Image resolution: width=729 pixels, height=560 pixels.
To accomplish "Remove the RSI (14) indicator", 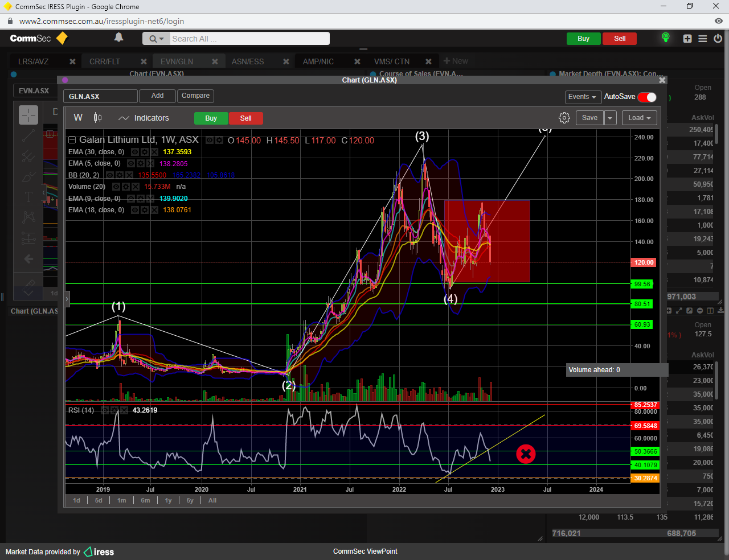I will [x=124, y=410].
